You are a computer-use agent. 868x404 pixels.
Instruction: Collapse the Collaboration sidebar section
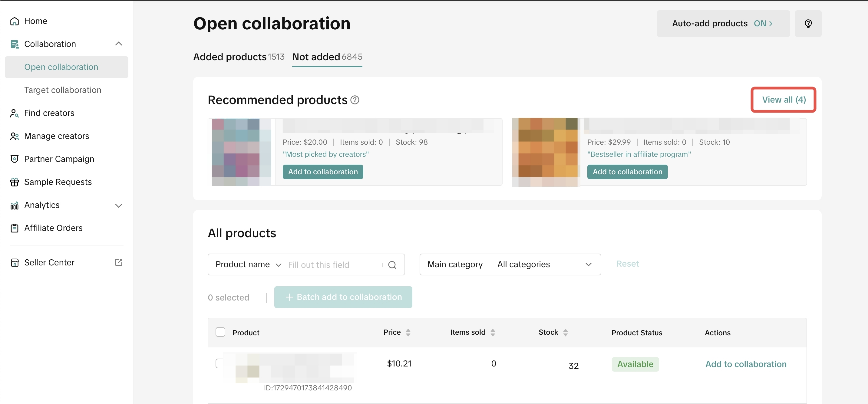click(x=118, y=44)
